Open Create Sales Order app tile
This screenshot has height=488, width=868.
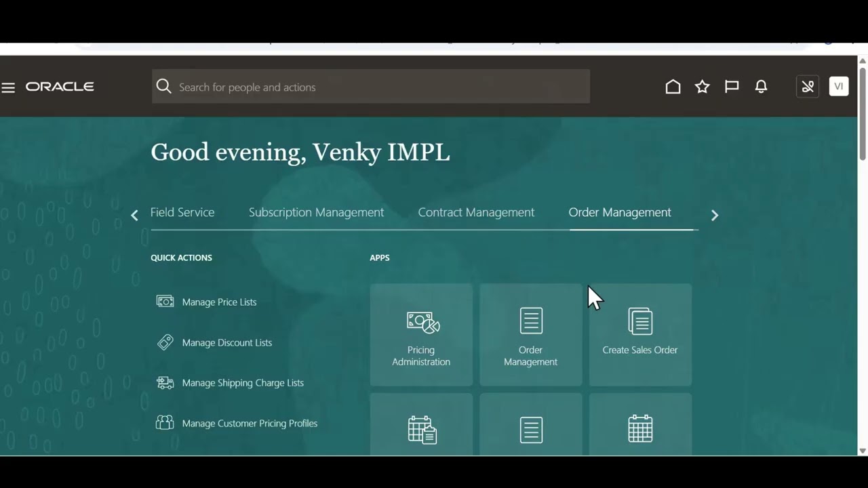pos(640,335)
